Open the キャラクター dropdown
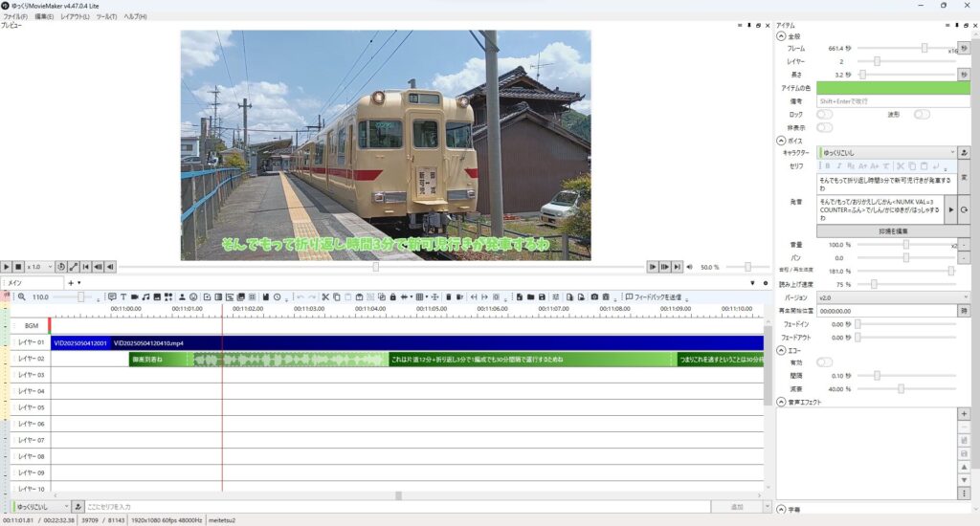Image resolution: width=980 pixels, height=526 pixels. tap(885, 152)
